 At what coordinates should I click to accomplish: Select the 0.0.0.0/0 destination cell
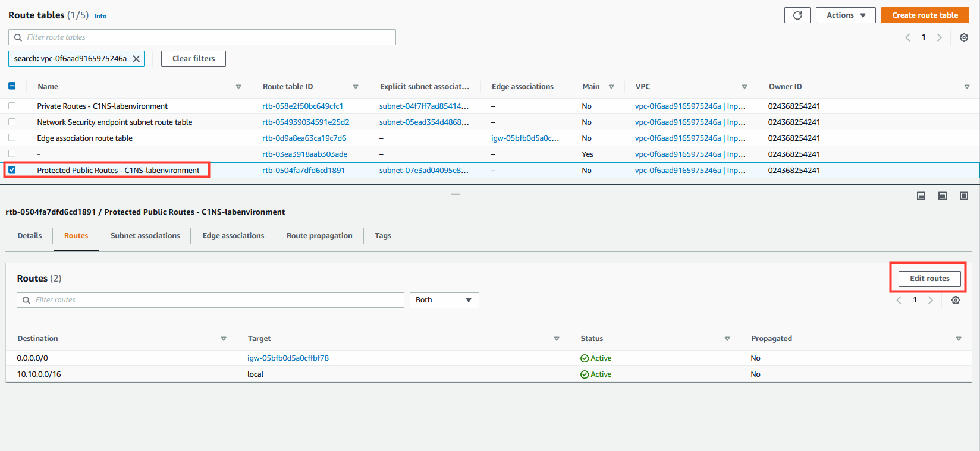click(x=32, y=358)
